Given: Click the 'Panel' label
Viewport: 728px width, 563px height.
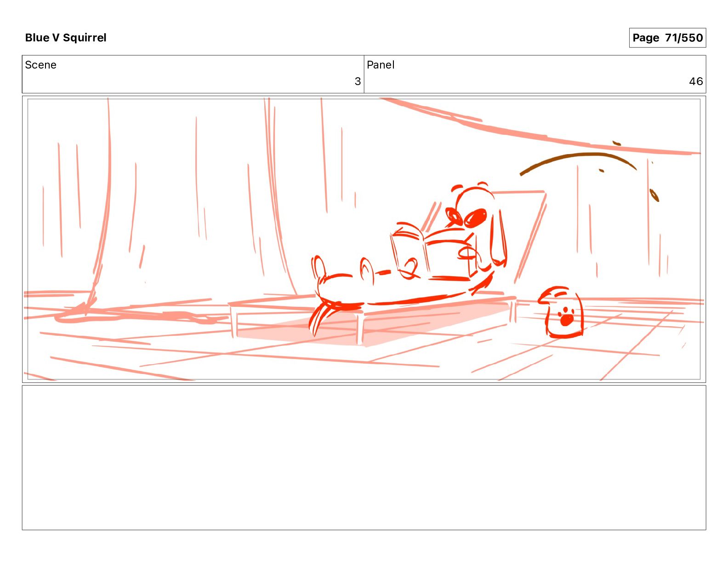Looking at the screenshot, I should [381, 65].
